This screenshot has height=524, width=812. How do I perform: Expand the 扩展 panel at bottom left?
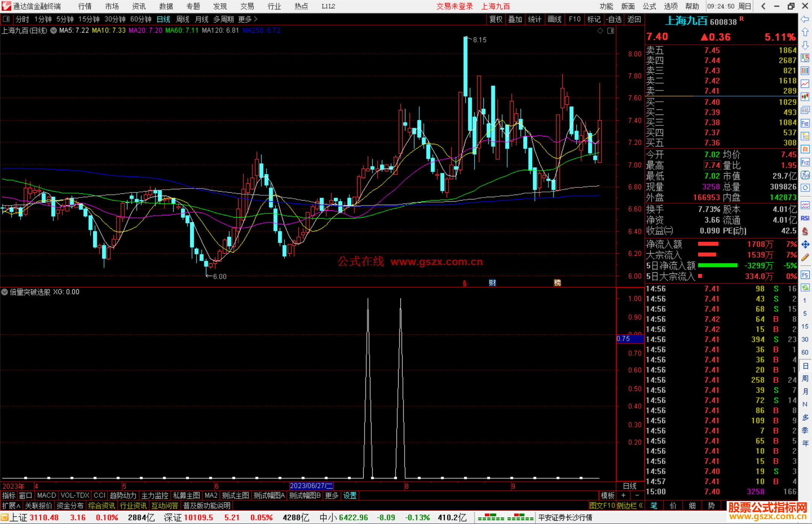(x=11, y=506)
